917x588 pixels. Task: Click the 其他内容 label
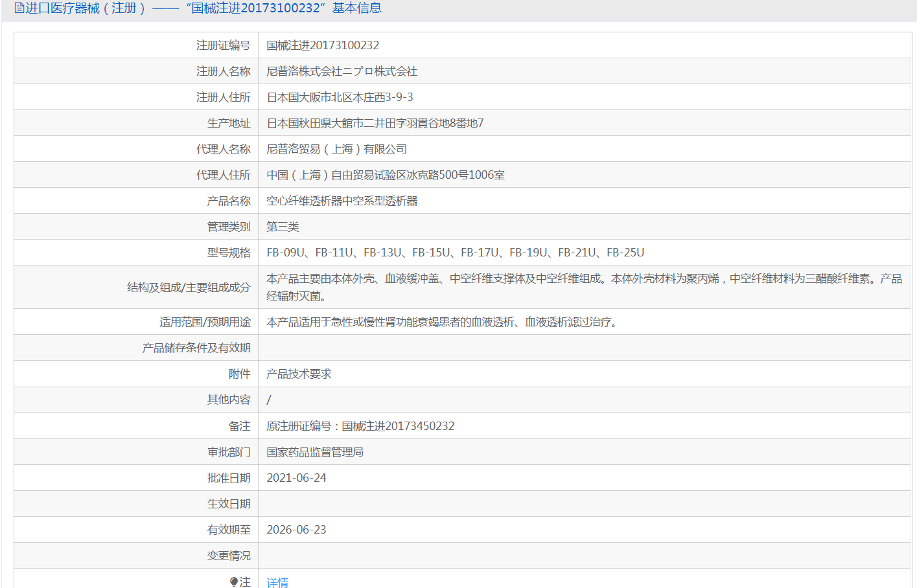229,400
